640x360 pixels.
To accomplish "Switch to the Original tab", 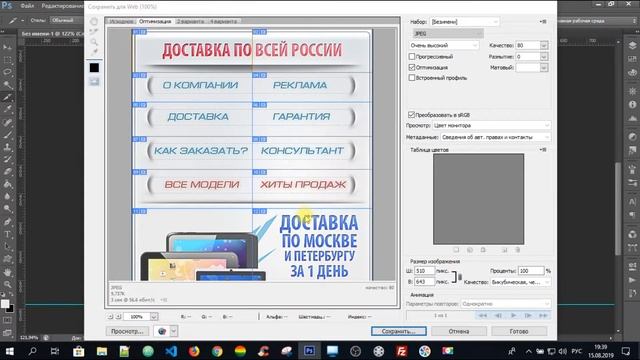I will (x=122, y=21).
